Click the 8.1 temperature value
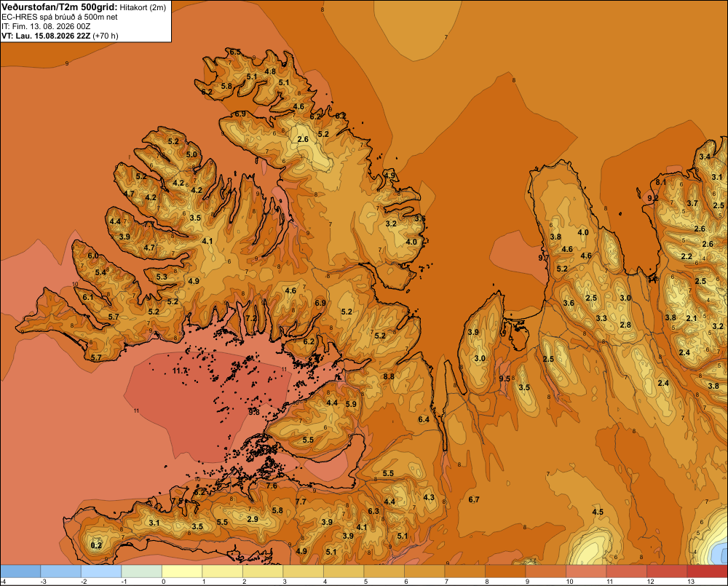728x586 pixels. 661,182
